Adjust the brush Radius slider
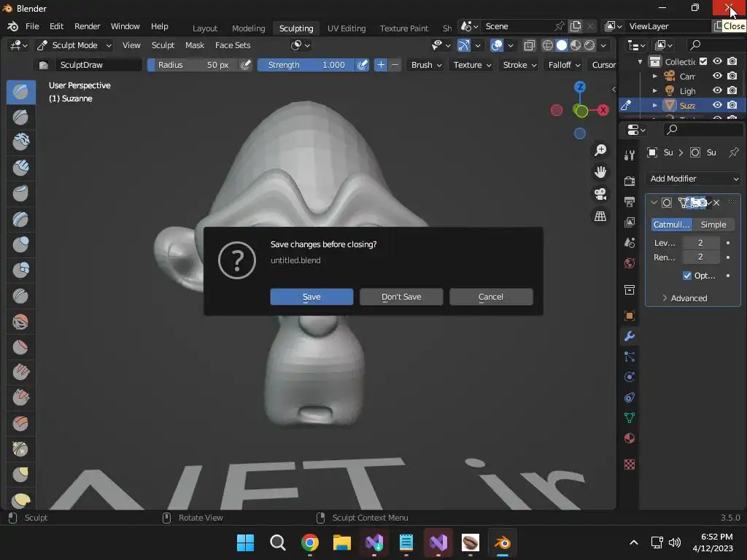747x560 pixels. 193,65
